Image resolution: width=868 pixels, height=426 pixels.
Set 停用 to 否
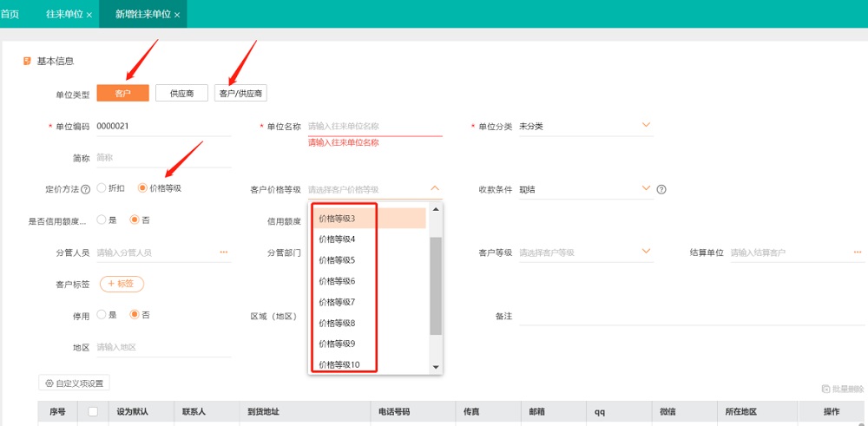(x=135, y=314)
